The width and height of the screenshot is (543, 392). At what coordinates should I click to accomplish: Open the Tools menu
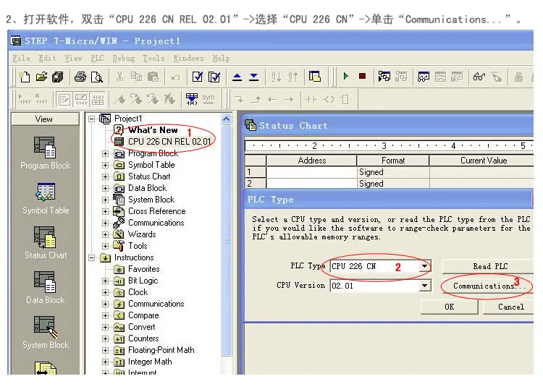coord(153,58)
